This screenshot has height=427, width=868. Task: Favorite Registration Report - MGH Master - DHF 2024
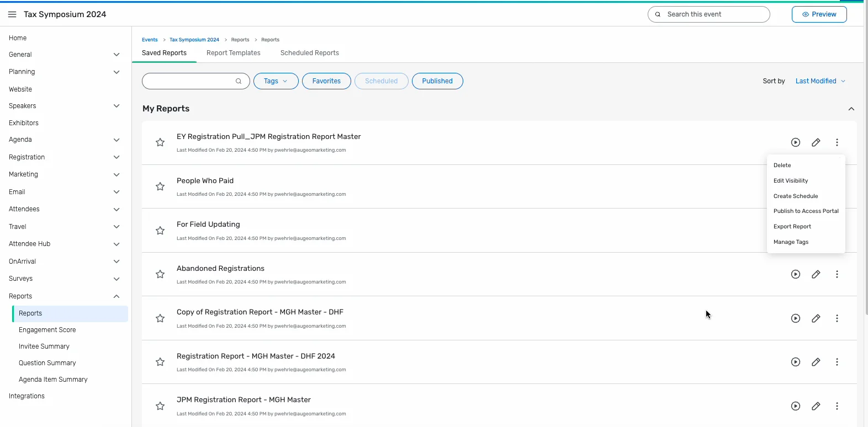[160, 362]
